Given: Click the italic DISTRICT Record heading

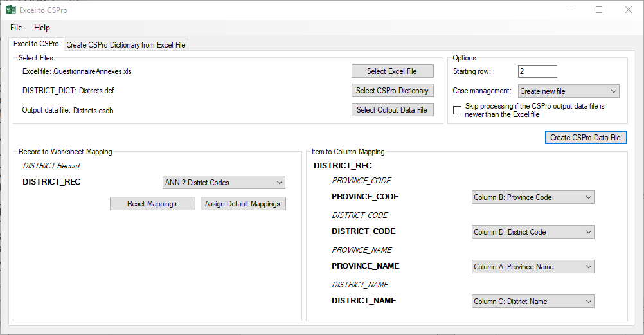Looking at the screenshot, I should point(51,166).
